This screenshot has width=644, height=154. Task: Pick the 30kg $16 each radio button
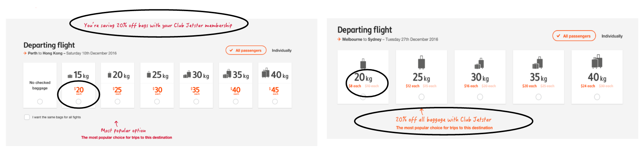480,97
